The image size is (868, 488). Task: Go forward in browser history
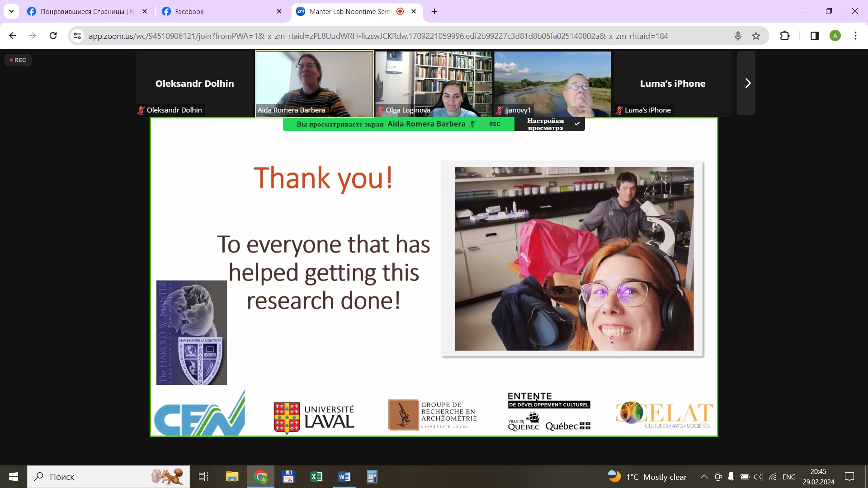33,36
